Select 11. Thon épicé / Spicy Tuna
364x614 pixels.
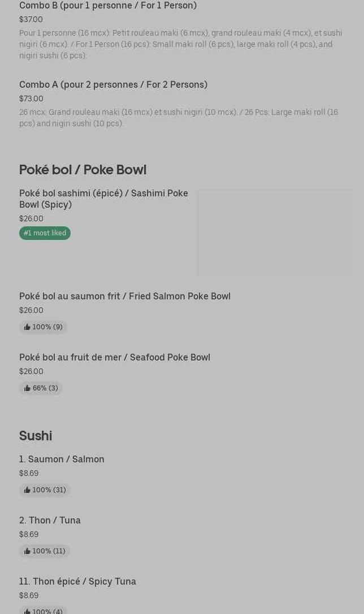point(77,581)
